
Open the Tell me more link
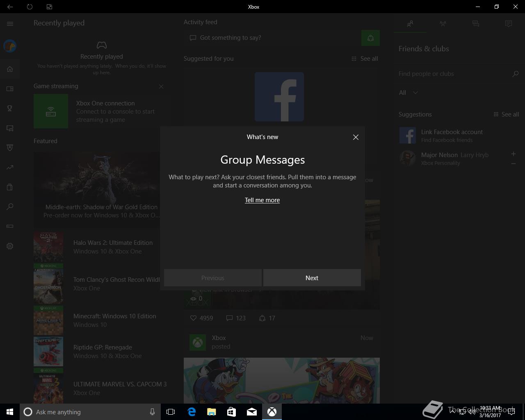coord(262,200)
